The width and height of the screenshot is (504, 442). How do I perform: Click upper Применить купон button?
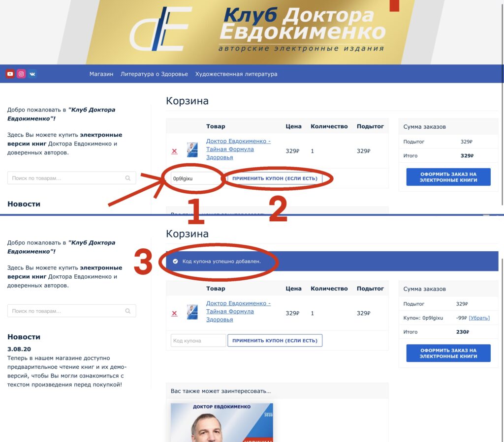tap(275, 178)
